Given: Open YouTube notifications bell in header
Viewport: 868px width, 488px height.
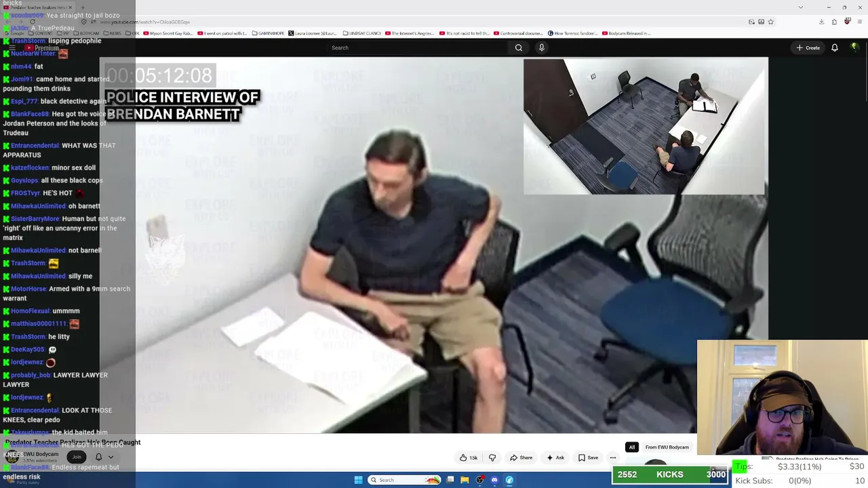Looking at the screenshot, I should pos(835,47).
